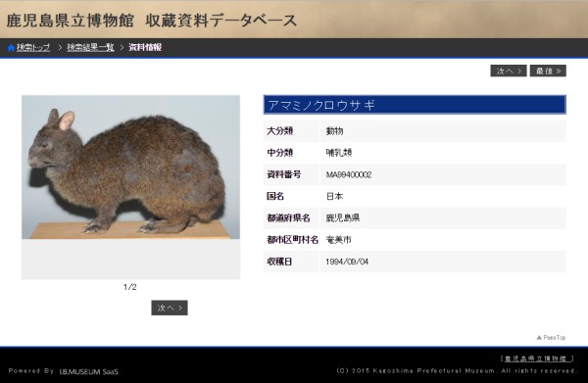Screen dimensions: 588x383
Task: Go back to 検索結果一覧 list
Action: click(x=90, y=48)
